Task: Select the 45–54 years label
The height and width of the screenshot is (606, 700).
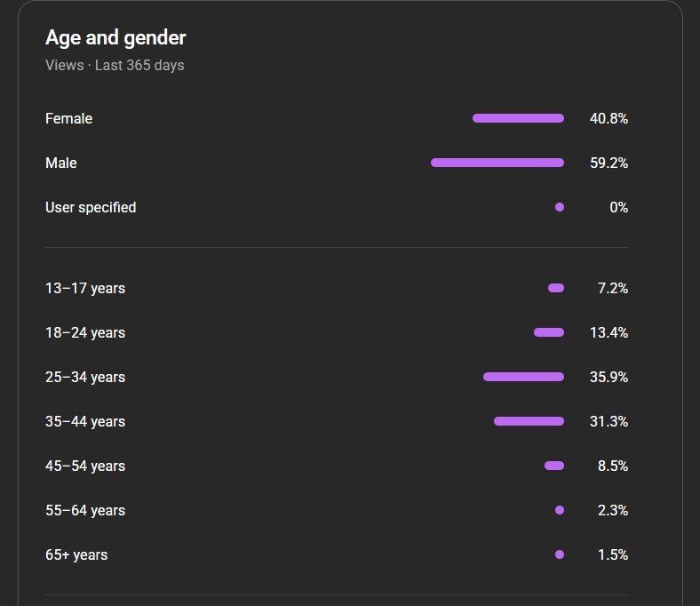Action: (85, 466)
